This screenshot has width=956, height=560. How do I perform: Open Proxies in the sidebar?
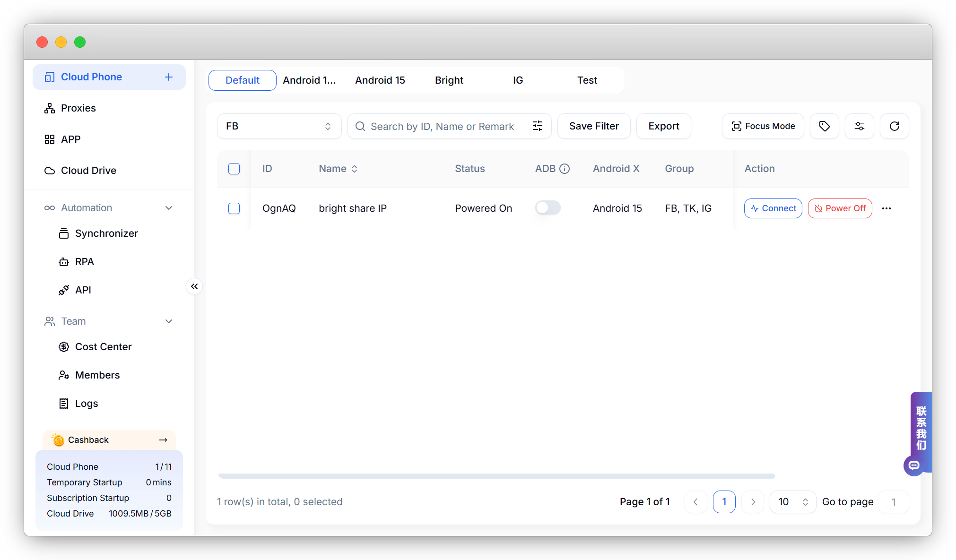tap(78, 108)
